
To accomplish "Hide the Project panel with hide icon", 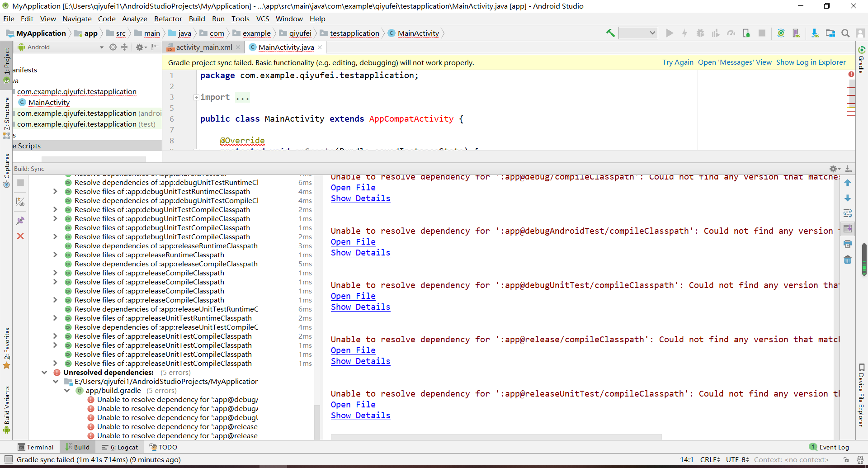I will point(155,47).
